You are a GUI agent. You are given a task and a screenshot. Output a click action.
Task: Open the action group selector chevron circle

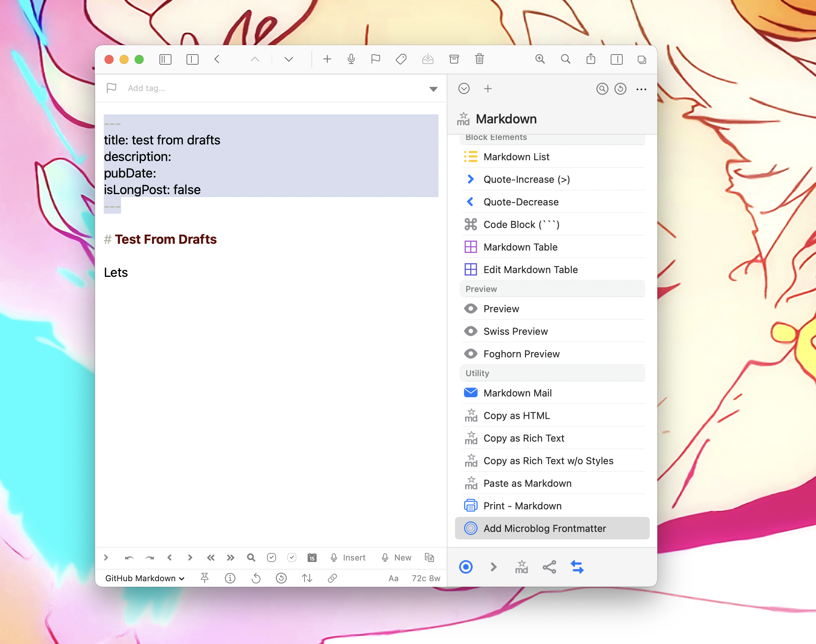click(x=464, y=89)
